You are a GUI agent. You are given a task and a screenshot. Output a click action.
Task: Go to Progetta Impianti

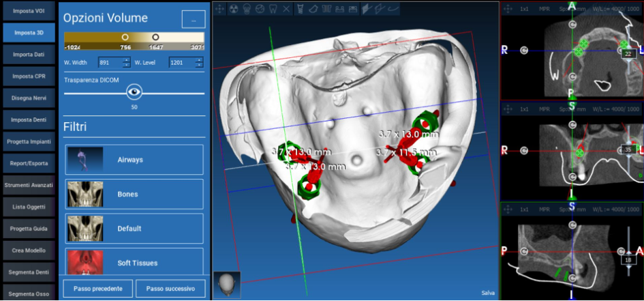(29, 141)
